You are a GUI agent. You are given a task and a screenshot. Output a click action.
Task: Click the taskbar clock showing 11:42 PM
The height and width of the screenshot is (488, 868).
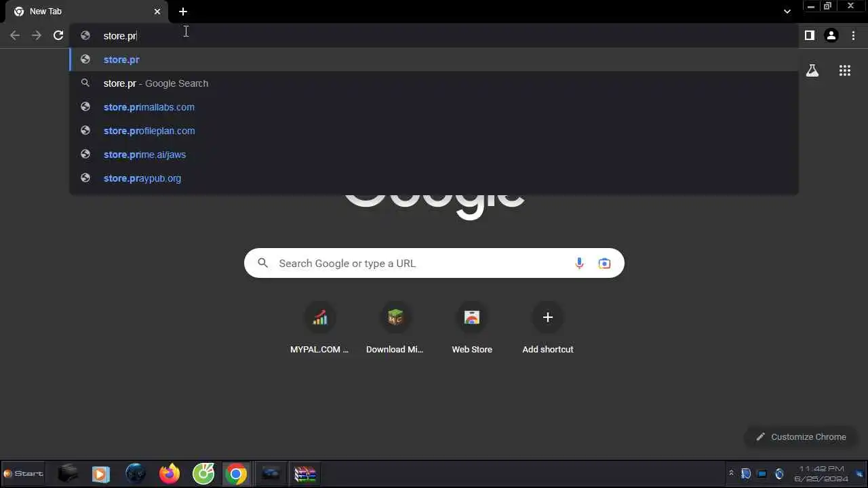(x=821, y=474)
